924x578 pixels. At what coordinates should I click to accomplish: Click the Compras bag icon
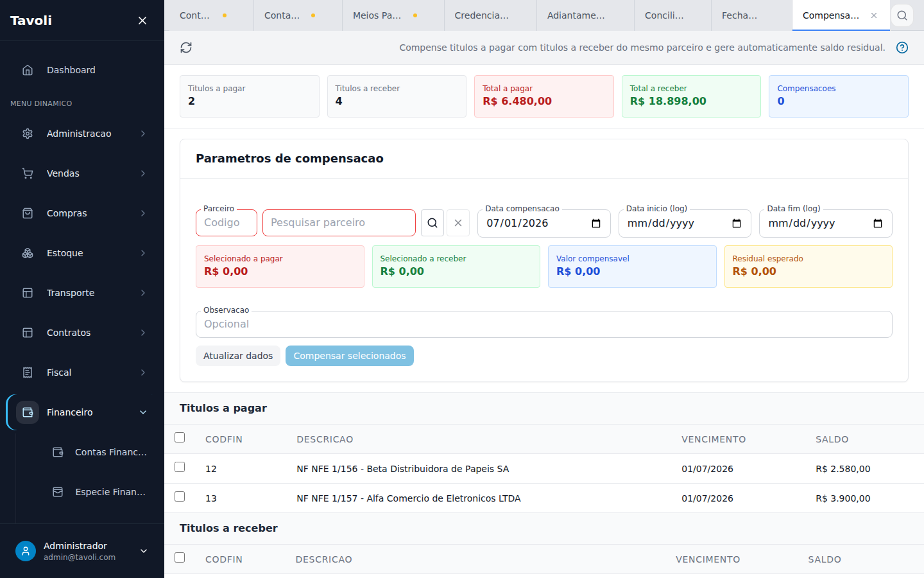28,213
